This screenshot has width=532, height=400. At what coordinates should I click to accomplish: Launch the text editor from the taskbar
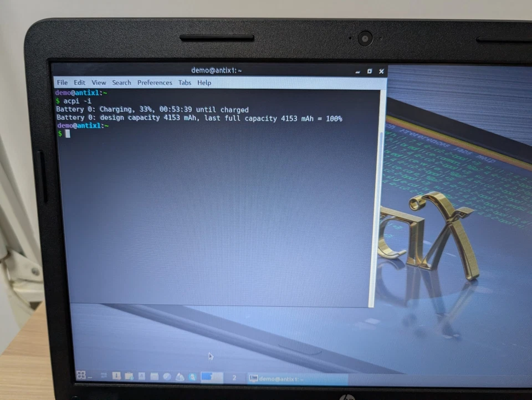pyautogui.click(x=142, y=376)
